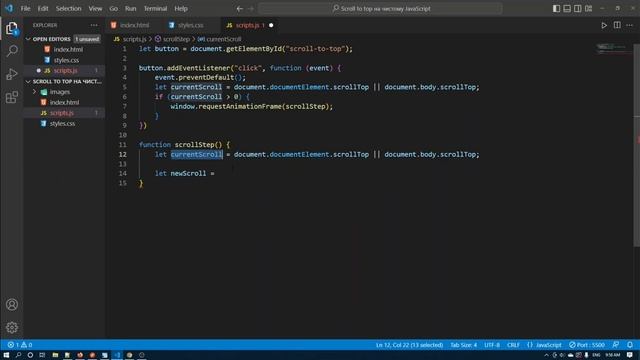This screenshot has width=640, height=360.
Task: Open the Windows Action Center icon
Action: tap(630, 355)
